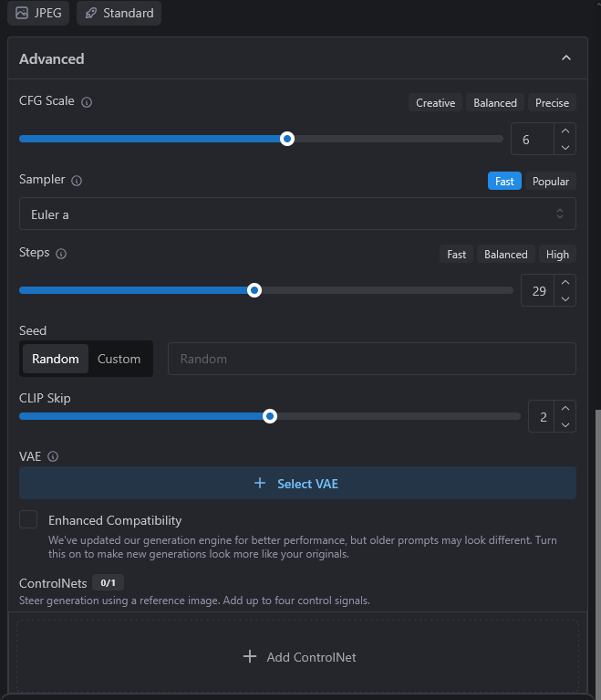Click the CLIP Skip slider handle
Screen dimensions: 601x700
pos(269,416)
